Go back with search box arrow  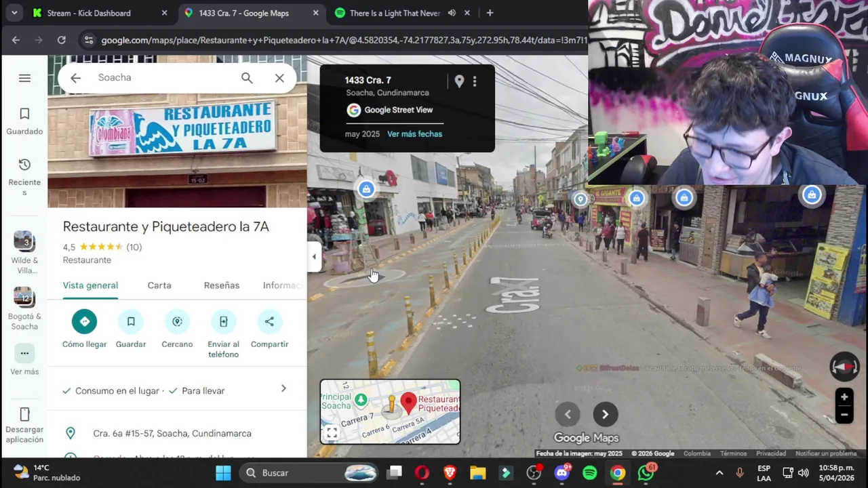(x=75, y=78)
